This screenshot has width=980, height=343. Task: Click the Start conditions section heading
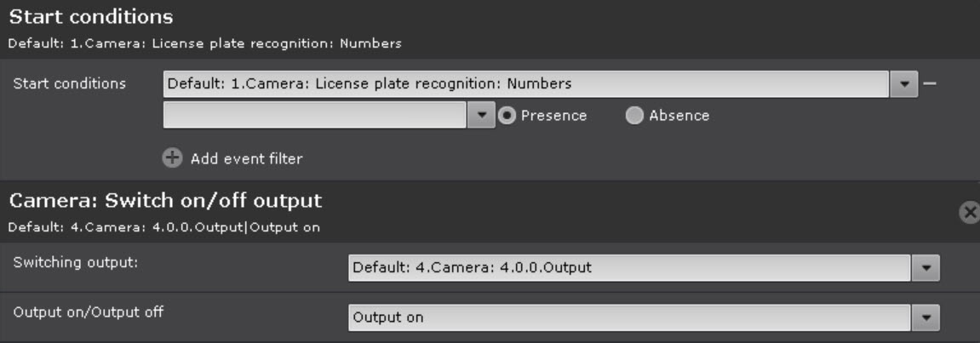click(x=91, y=17)
